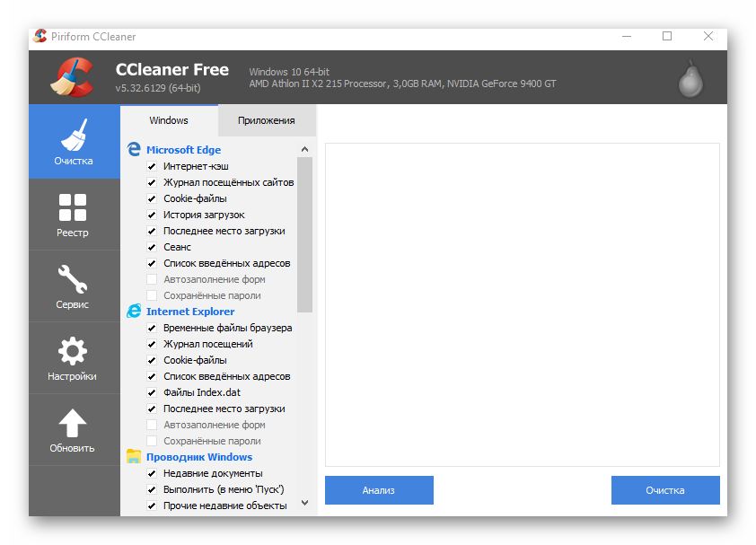The height and width of the screenshot is (545, 756).
Task: Click the Обновить upgrade arrow icon
Action: (x=73, y=423)
